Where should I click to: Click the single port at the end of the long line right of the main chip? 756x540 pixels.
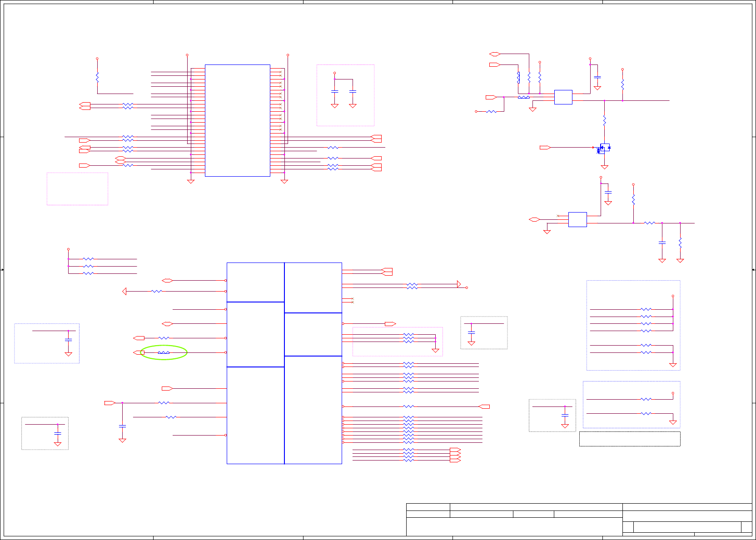484,406
